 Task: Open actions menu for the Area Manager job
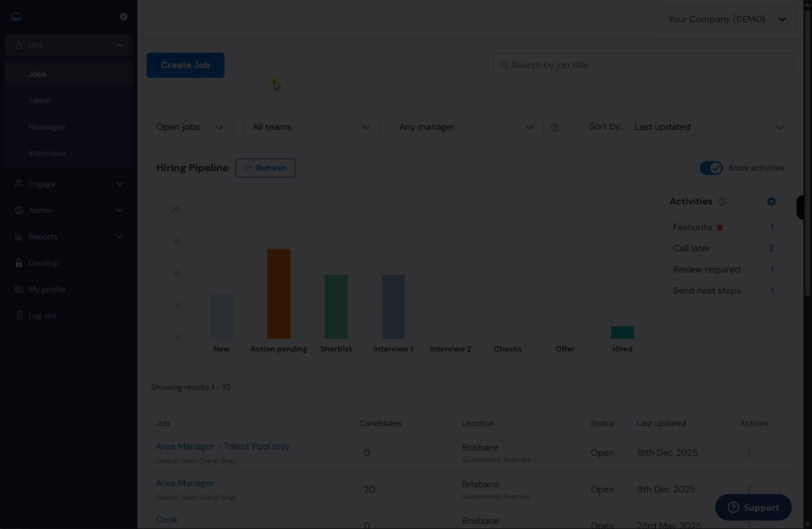(749, 489)
